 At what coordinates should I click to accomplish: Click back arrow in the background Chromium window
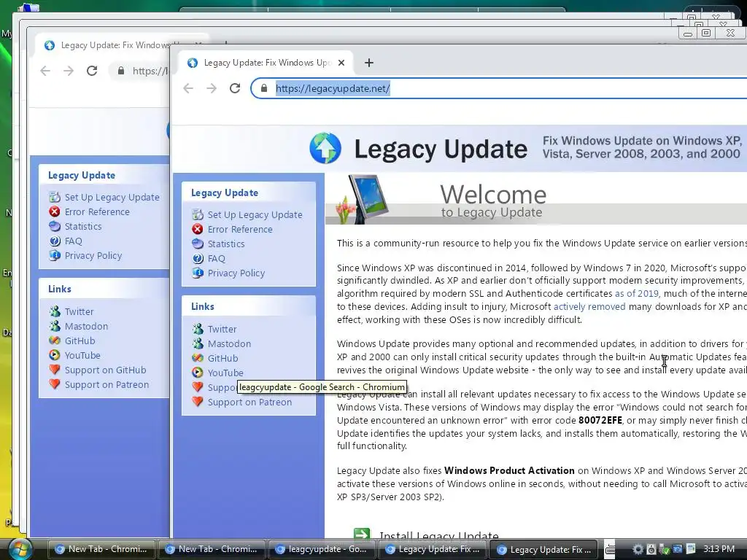[45, 71]
